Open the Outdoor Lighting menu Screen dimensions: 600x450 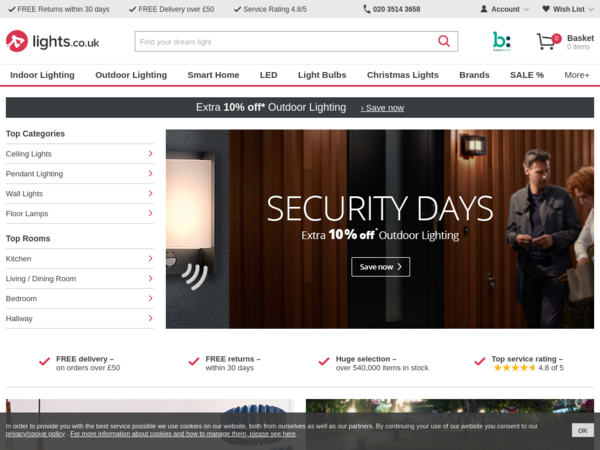pyautogui.click(x=131, y=75)
